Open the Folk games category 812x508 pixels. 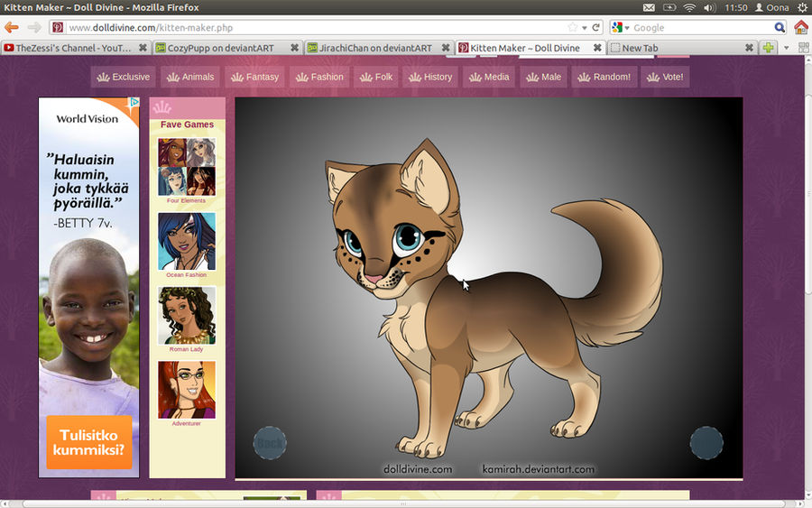pyautogui.click(x=376, y=77)
